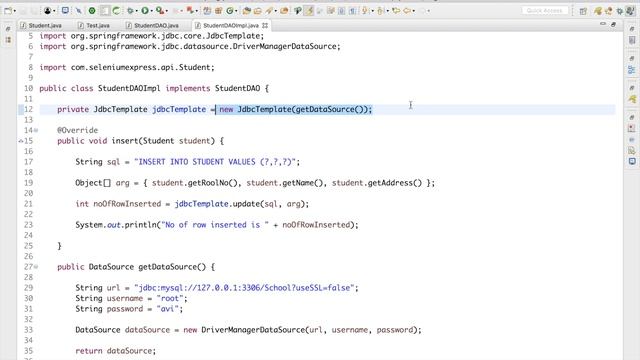Click '@Override' annotation on line 14
Viewport: 640px width, 360px height.
click(x=78, y=130)
